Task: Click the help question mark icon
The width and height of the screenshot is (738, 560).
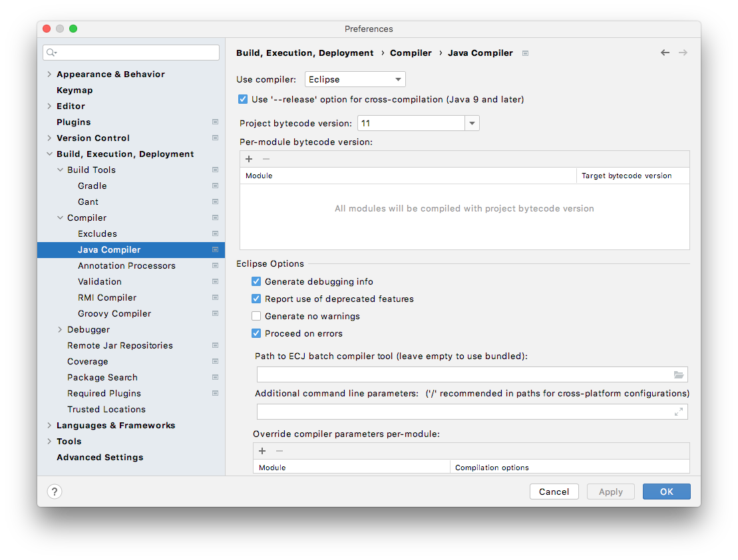Action: click(x=55, y=491)
